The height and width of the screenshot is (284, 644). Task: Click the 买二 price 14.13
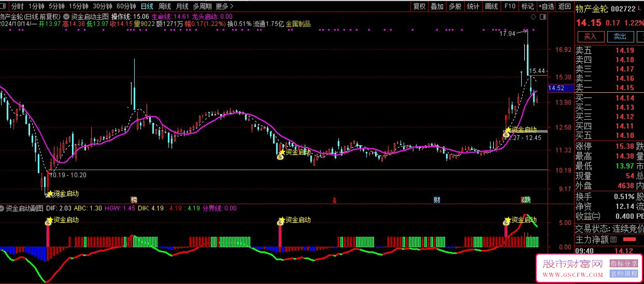tap(625, 107)
